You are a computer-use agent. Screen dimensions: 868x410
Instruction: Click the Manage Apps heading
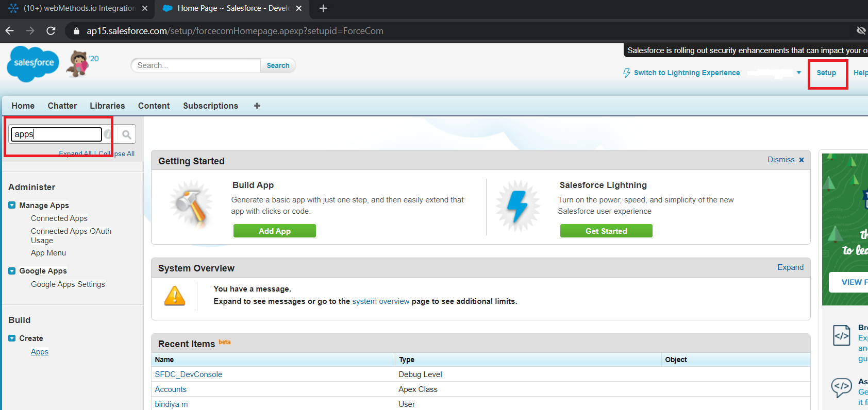click(44, 206)
